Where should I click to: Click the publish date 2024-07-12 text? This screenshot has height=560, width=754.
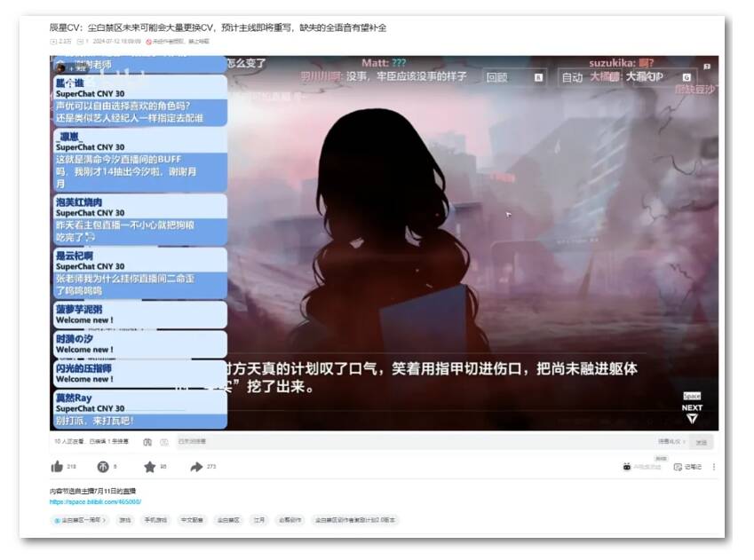click(x=117, y=42)
